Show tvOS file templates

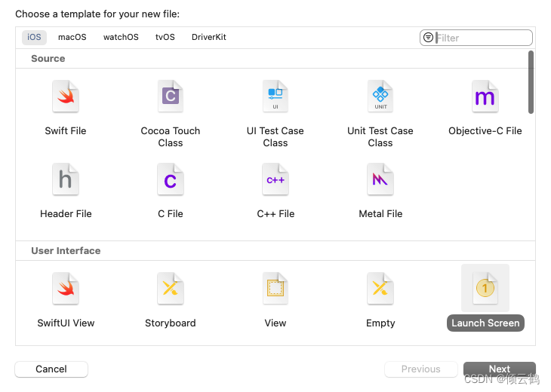click(165, 37)
